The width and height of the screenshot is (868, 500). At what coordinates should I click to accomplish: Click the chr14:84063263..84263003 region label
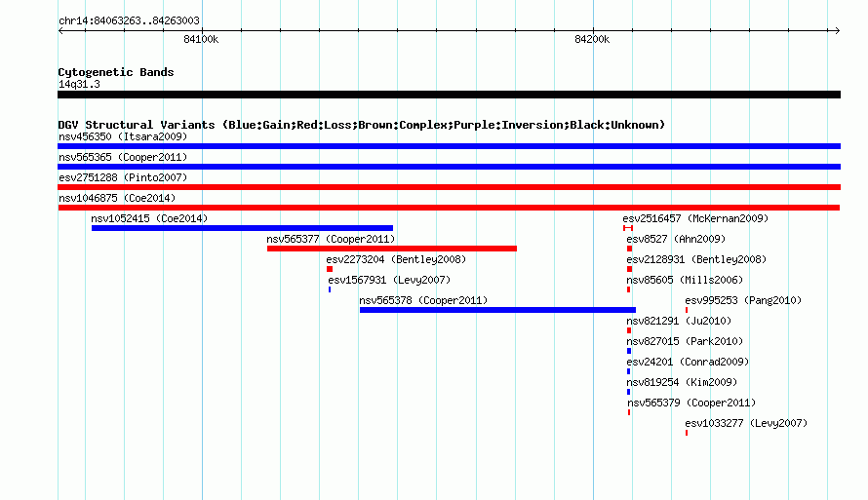[129, 20]
